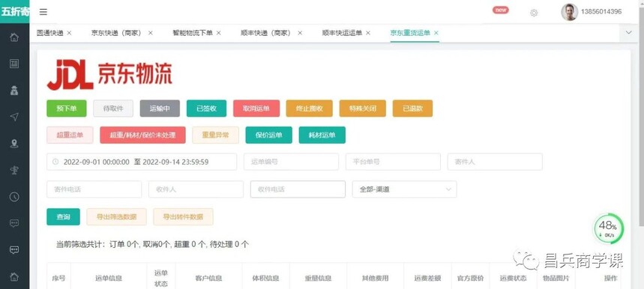Image resolution: width=644 pixels, height=289 pixels.
Task: Switch to the 顺丰快运运单 tab
Action: pyautogui.click(x=342, y=33)
